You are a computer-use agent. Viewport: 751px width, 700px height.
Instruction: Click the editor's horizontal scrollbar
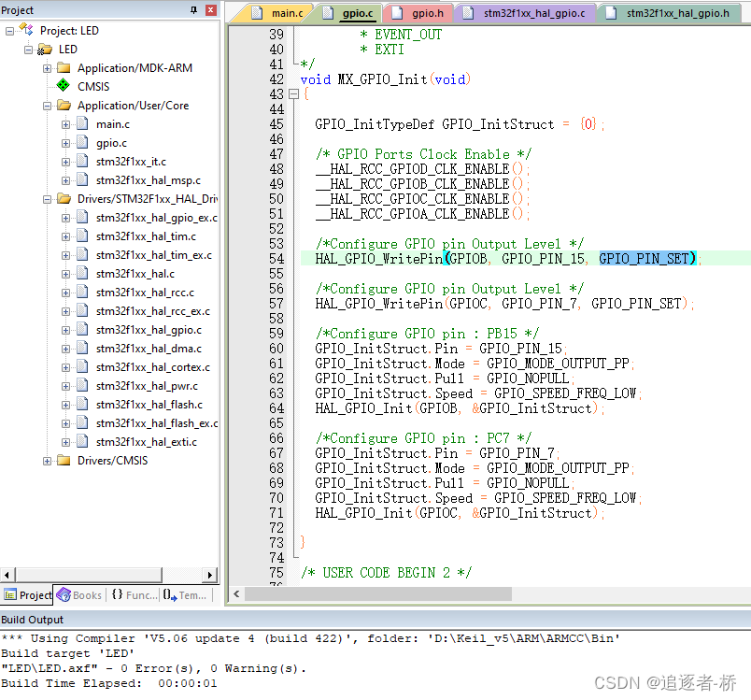click(x=374, y=593)
